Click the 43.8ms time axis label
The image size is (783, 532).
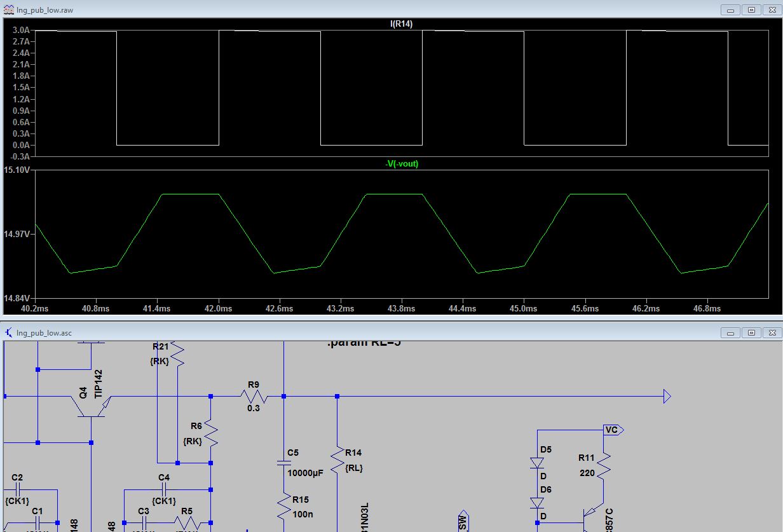tap(402, 308)
